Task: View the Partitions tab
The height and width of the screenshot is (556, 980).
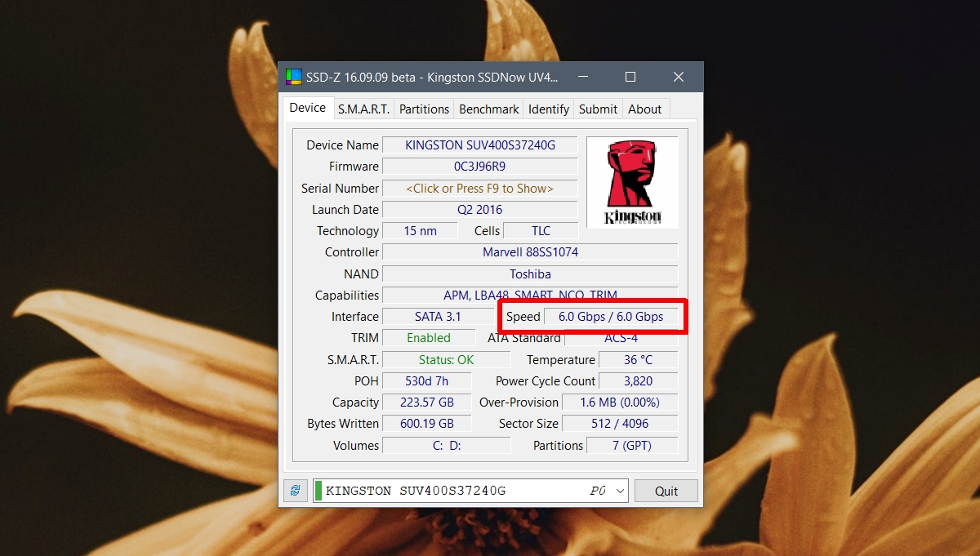Action: 423,108
